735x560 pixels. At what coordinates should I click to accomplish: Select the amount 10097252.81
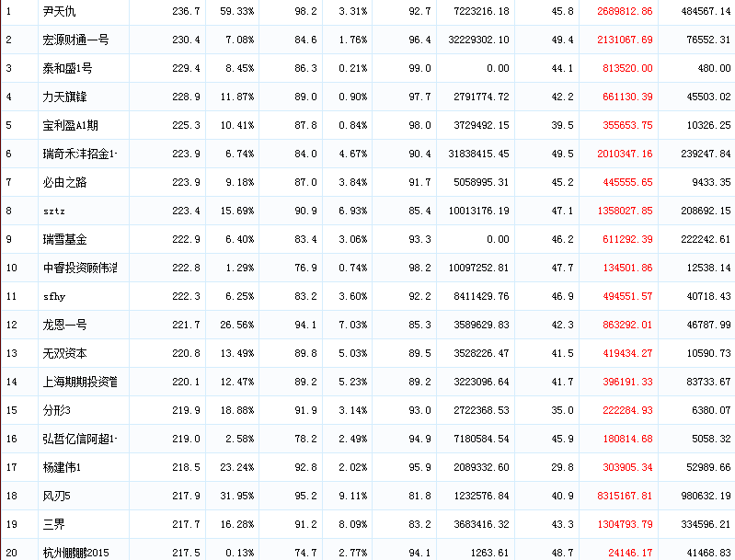click(x=478, y=269)
